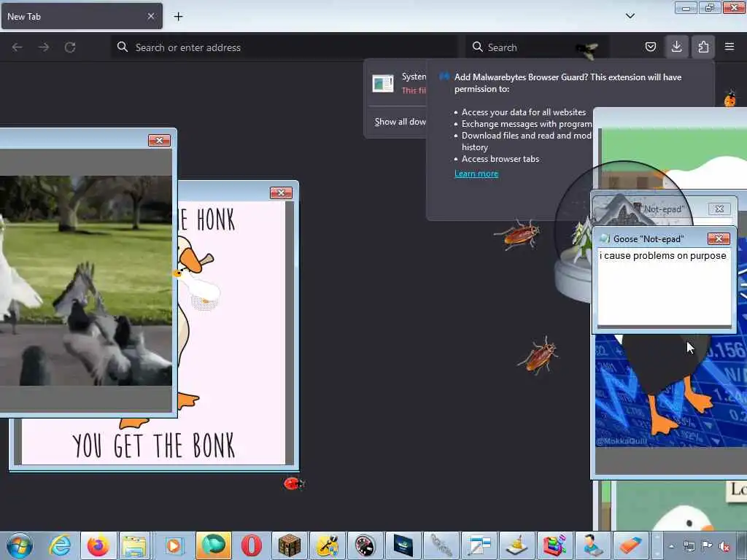The image size is (747, 560).
Task: Click the Malwarebytes Browser Guard icon
Action: (x=444, y=77)
